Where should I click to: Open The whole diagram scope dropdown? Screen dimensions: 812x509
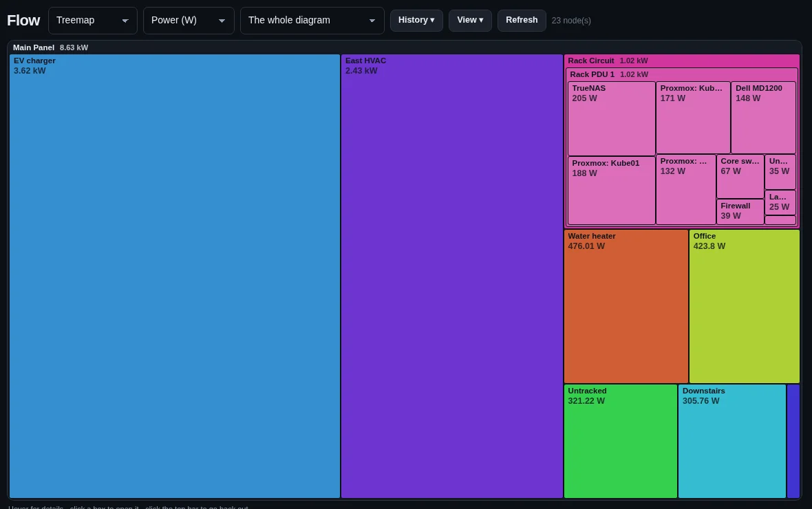(x=312, y=20)
